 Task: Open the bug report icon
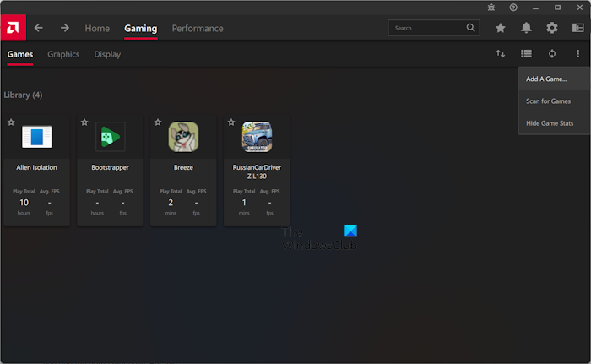click(x=491, y=7)
